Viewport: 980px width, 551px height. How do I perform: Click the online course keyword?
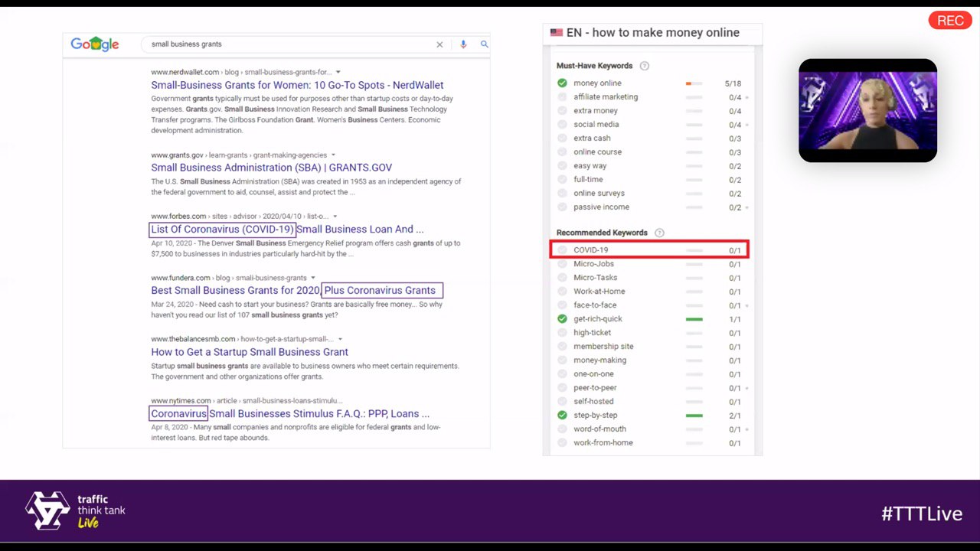pyautogui.click(x=597, y=152)
